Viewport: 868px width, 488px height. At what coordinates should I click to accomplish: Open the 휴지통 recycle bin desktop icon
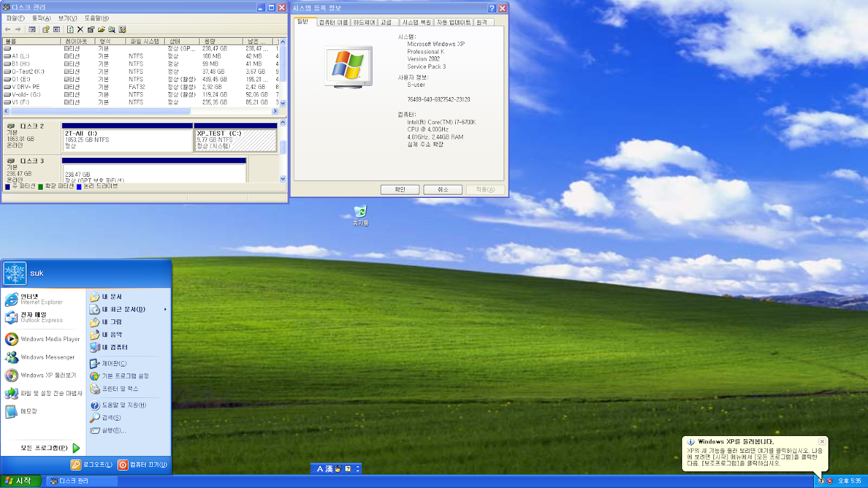click(360, 215)
